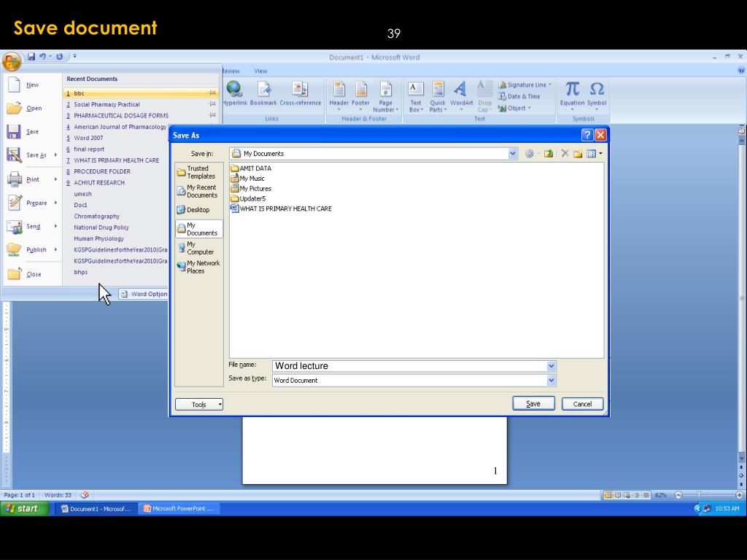Image resolution: width=747 pixels, height=560 pixels.
Task: Switch to Microsoft PowerPoint on the taskbar
Action: (x=179, y=508)
